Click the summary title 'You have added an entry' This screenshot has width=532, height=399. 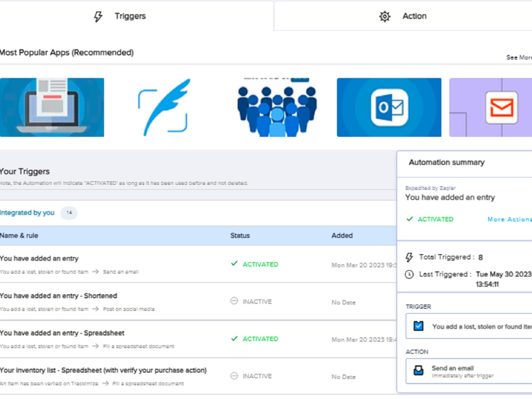pos(450,197)
